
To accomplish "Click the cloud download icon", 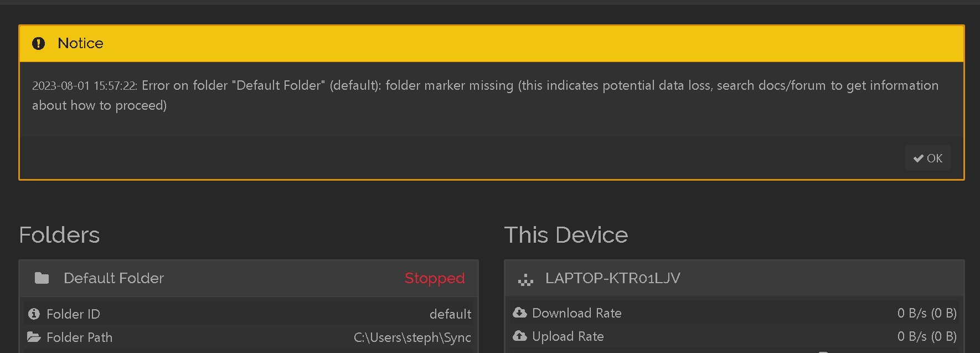I will [x=520, y=313].
